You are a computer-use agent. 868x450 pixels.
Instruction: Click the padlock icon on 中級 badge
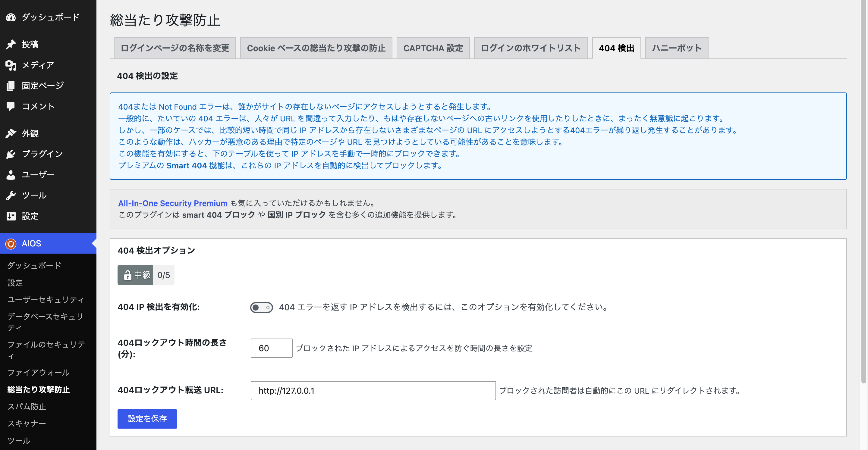(x=127, y=275)
